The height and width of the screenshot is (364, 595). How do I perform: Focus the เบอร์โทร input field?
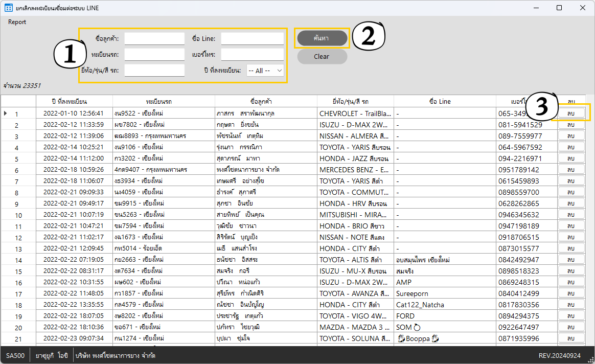click(253, 55)
